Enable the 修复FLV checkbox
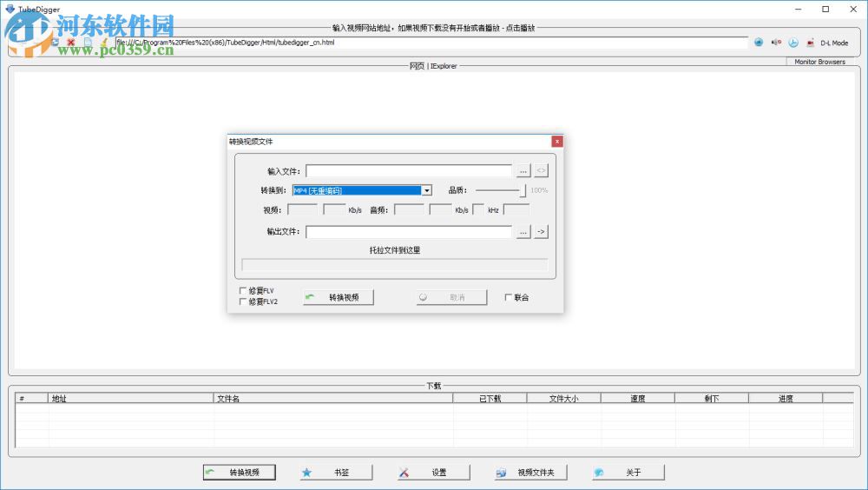 [x=242, y=290]
